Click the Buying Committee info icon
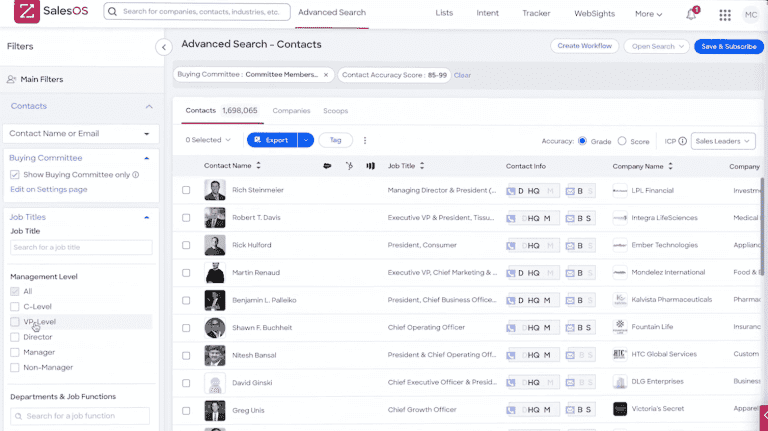This screenshot has width=768, height=431. click(x=136, y=175)
